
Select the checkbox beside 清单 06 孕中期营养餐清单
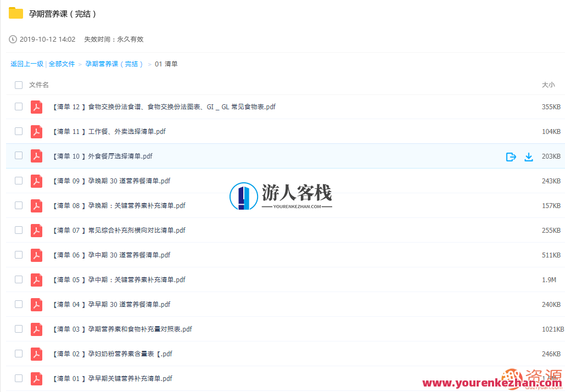[19, 255]
